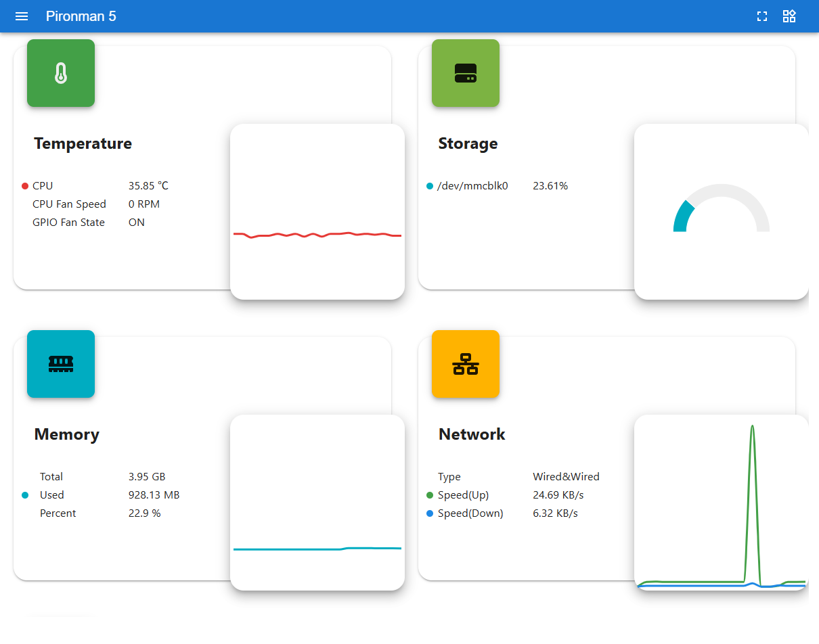Toggle the blue Speed(Down) legend dot

[x=430, y=513]
